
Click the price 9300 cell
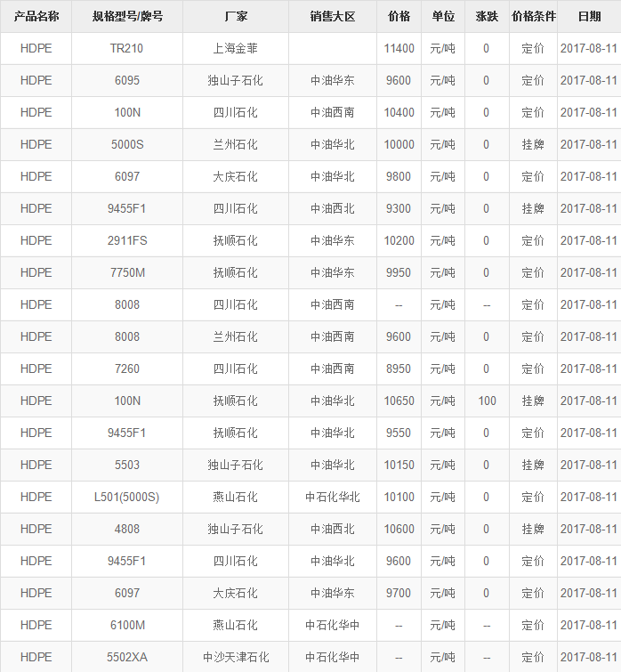(399, 208)
